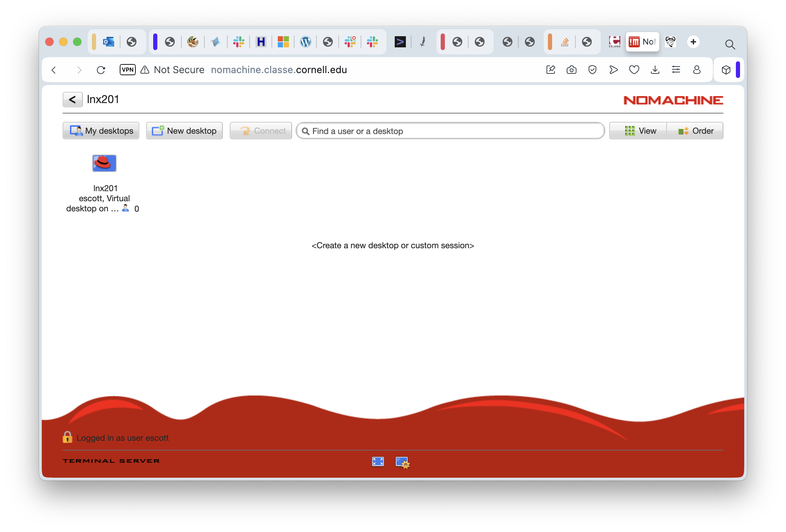The height and width of the screenshot is (532, 786).
Task: Click the NoMachine back arrow button
Action: (x=72, y=100)
